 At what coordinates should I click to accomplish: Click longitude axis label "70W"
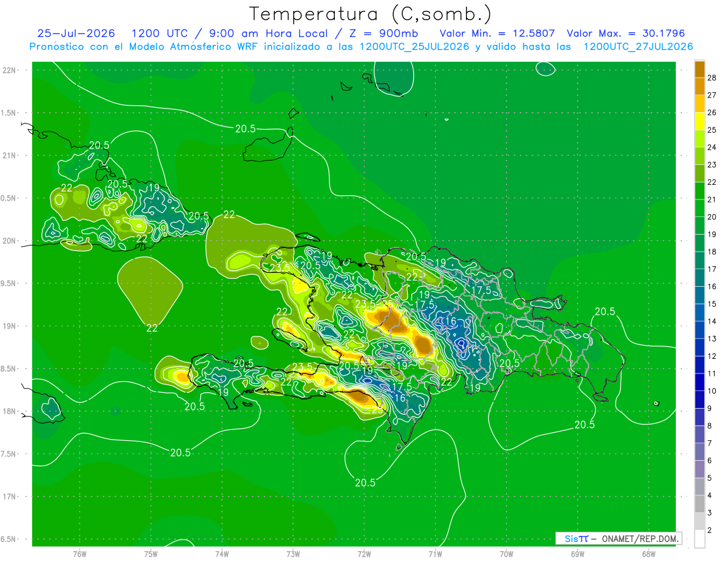click(507, 554)
